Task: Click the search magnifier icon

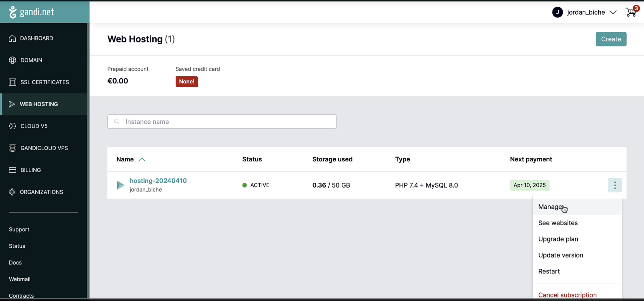Action: (x=117, y=122)
